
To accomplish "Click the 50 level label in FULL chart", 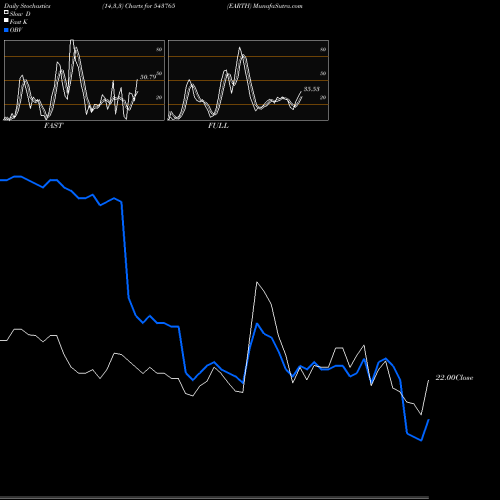I will (323, 73).
